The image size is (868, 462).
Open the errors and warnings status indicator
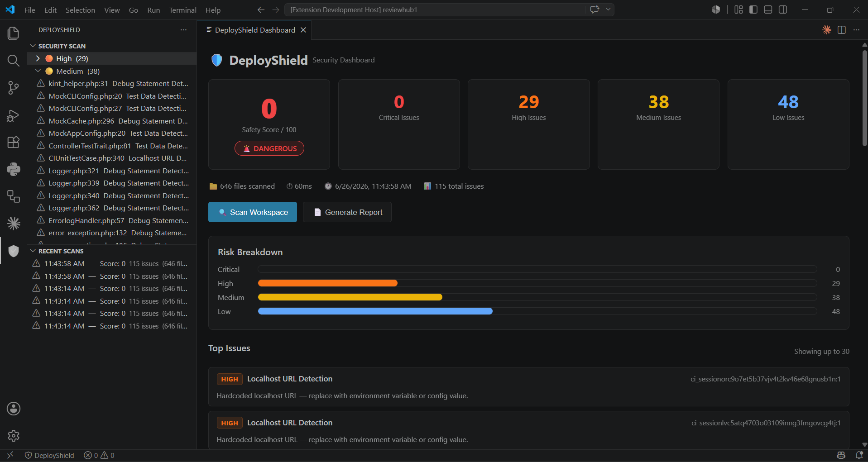(99, 455)
